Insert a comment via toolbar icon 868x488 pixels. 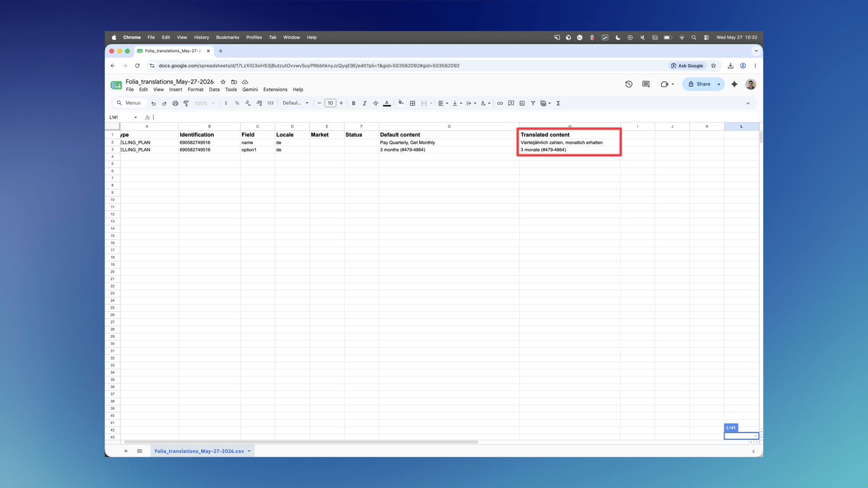[x=511, y=103]
